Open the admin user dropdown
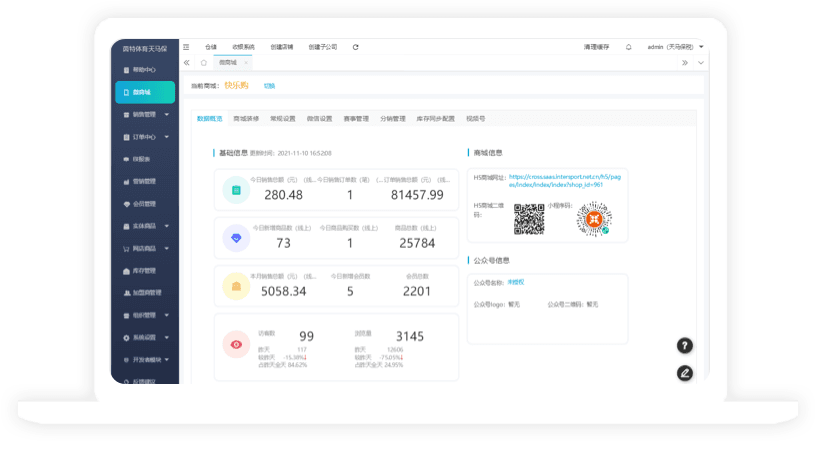 (676, 47)
